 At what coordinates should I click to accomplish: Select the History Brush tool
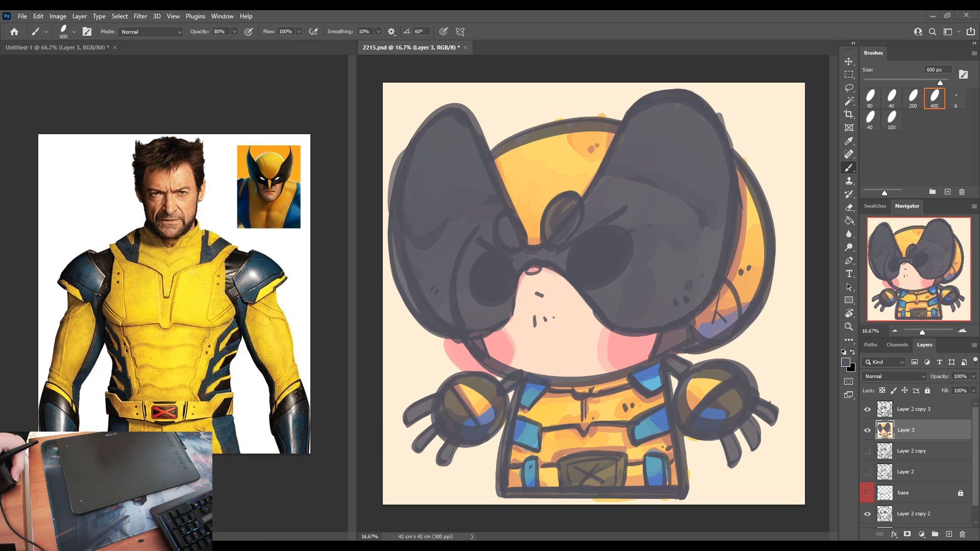coord(849,194)
